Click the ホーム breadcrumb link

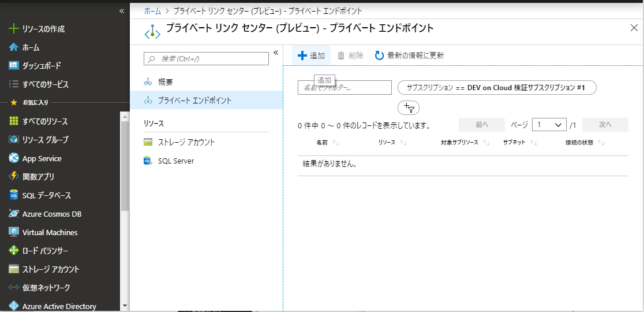[152, 11]
